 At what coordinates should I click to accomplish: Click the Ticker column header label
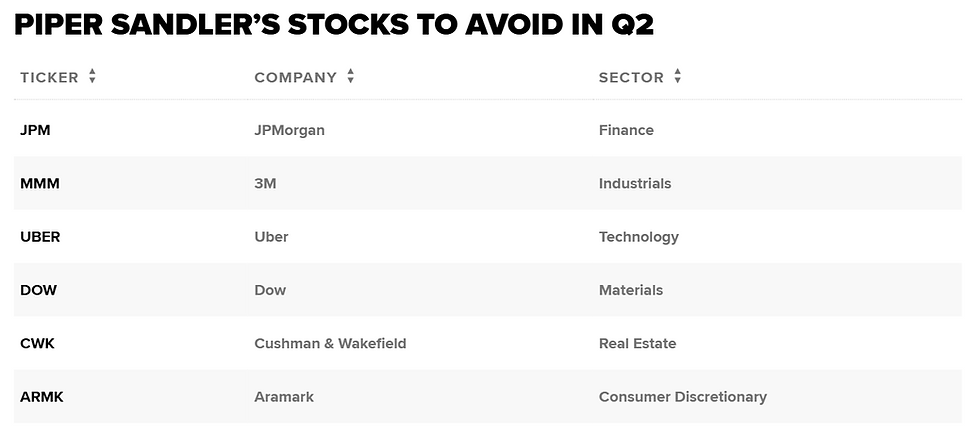tap(49, 77)
